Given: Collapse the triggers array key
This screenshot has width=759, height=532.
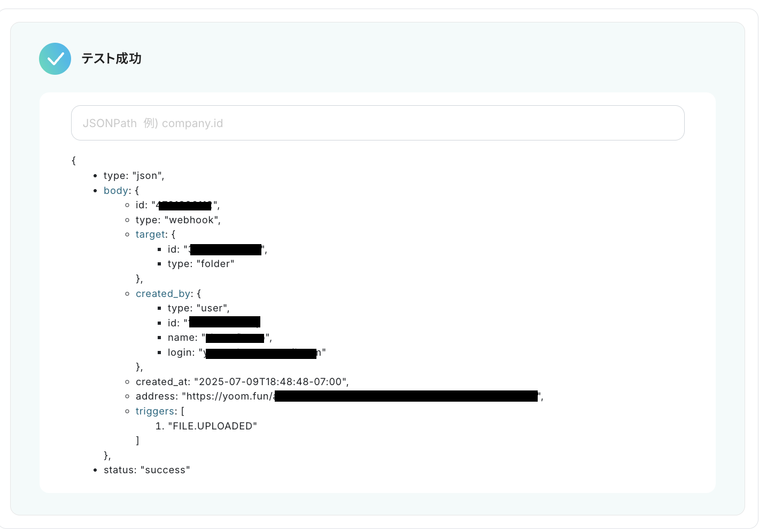Looking at the screenshot, I should pos(155,411).
